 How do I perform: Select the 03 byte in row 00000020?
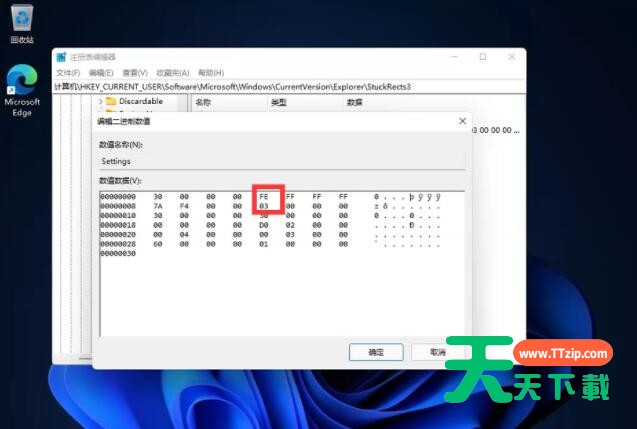(290, 235)
